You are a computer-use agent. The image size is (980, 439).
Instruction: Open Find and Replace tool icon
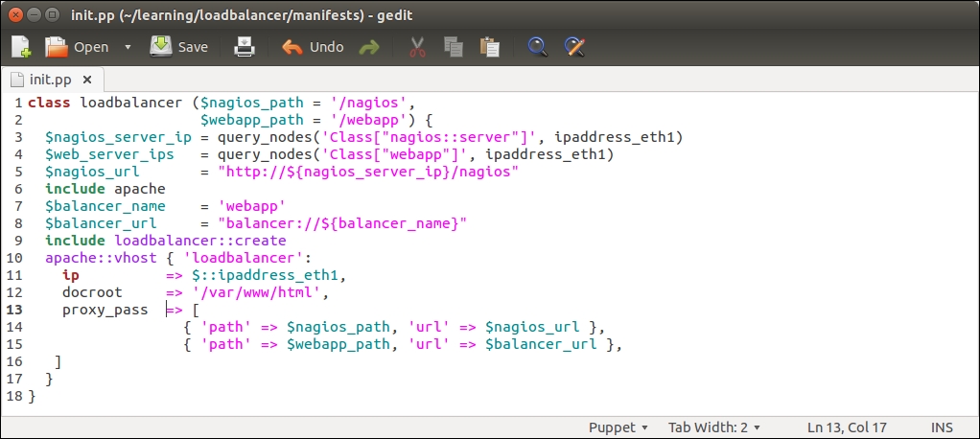click(x=573, y=47)
